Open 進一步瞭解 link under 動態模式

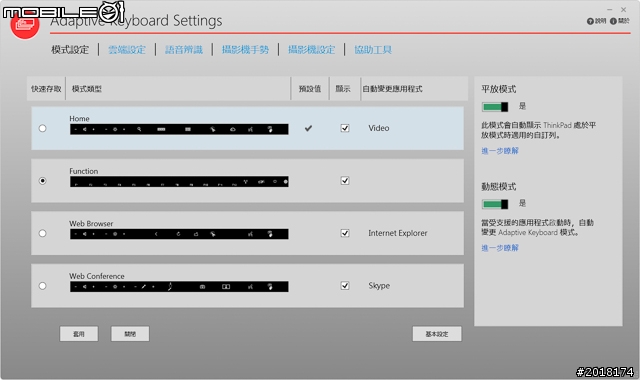pyautogui.click(x=500, y=248)
